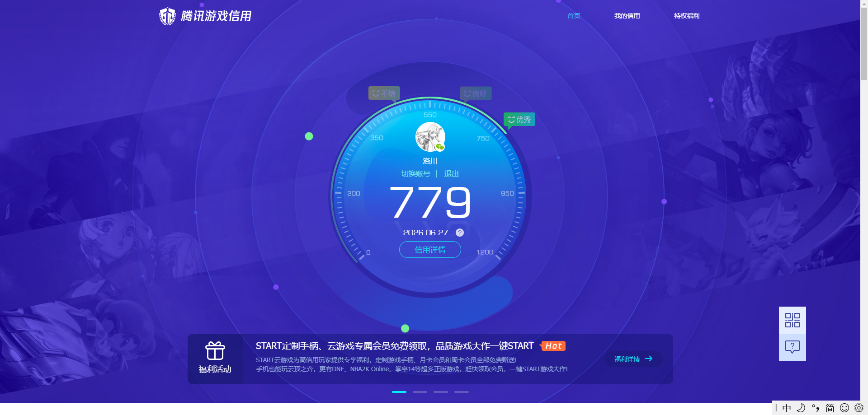The height and width of the screenshot is (415, 868).
Task: Click the 洛川 profile avatar
Action: (x=430, y=137)
